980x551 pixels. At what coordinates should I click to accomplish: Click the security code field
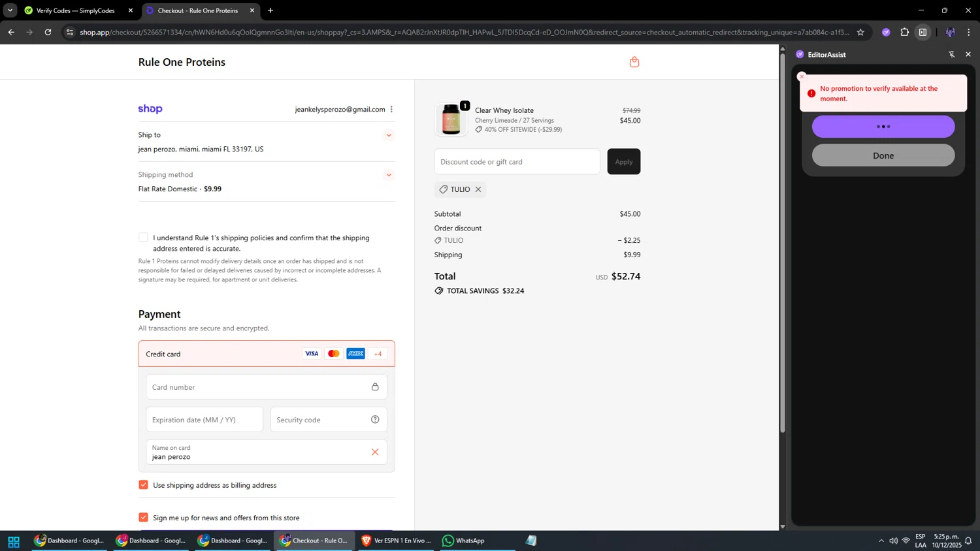click(x=329, y=420)
